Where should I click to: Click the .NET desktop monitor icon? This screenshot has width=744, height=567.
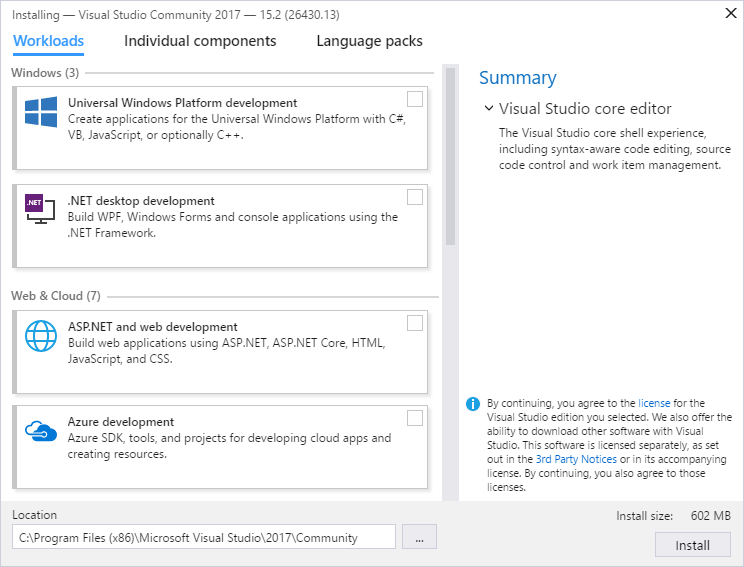40,209
